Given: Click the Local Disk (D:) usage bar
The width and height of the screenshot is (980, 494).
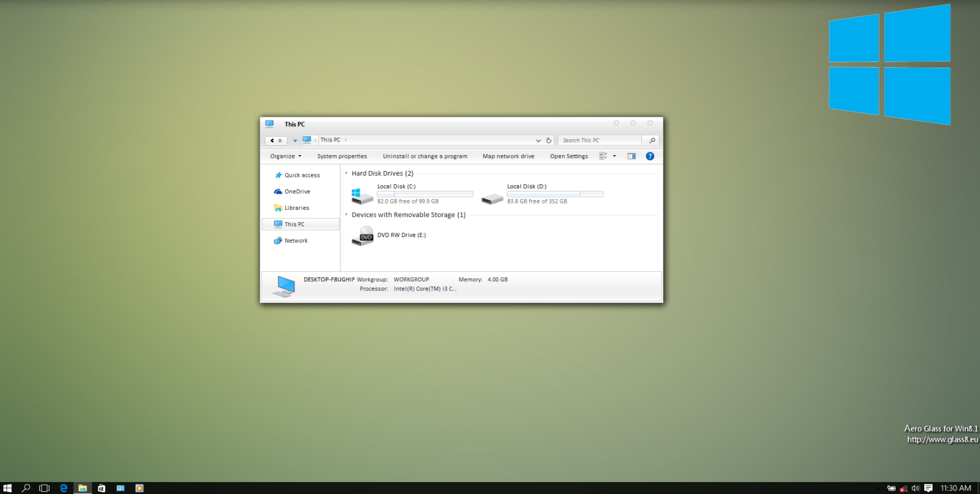Looking at the screenshot, I should (x=555, y=194).
